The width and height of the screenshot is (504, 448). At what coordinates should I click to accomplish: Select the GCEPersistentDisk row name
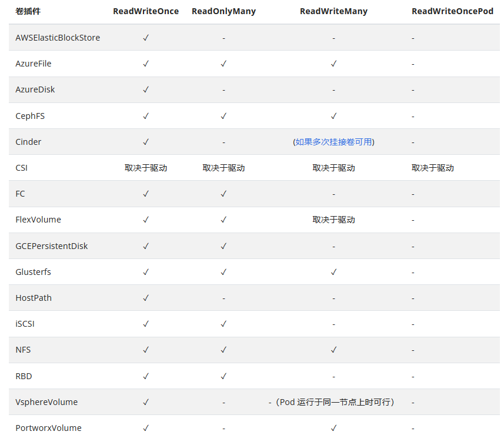(51, 246)
